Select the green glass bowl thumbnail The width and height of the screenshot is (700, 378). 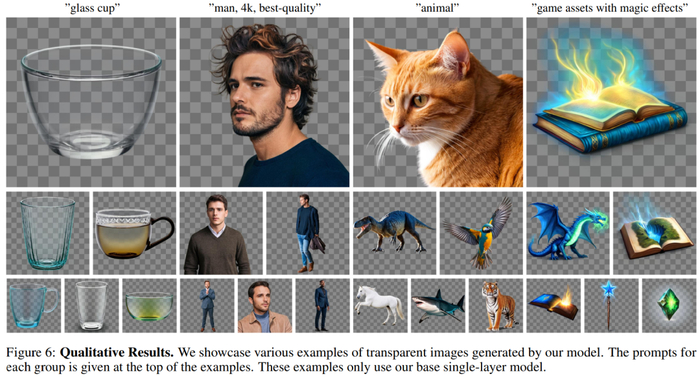pyautogui.click(x=149, y=306)
